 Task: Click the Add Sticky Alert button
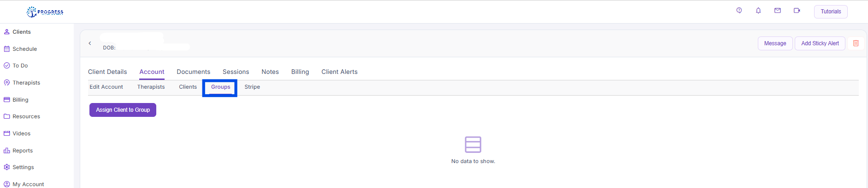click(x=820, y=43)
